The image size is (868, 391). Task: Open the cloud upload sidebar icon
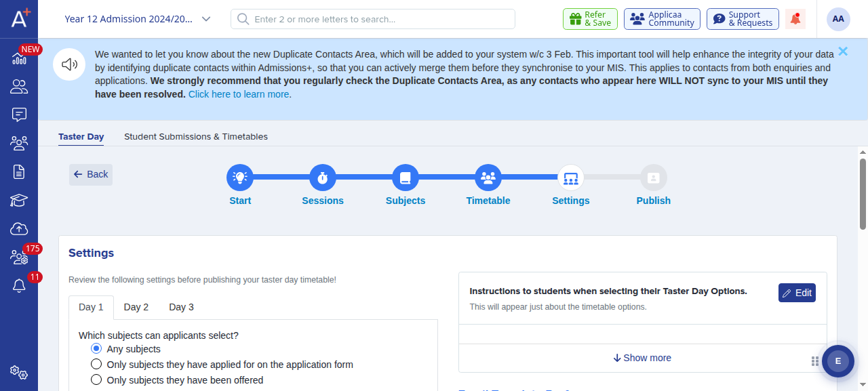coord(19,229)
